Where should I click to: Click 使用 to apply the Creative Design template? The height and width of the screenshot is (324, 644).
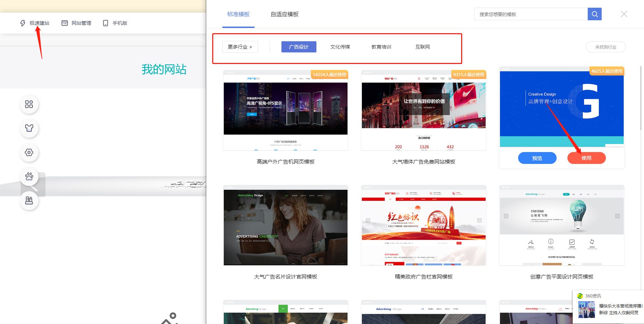pos(586,158)
